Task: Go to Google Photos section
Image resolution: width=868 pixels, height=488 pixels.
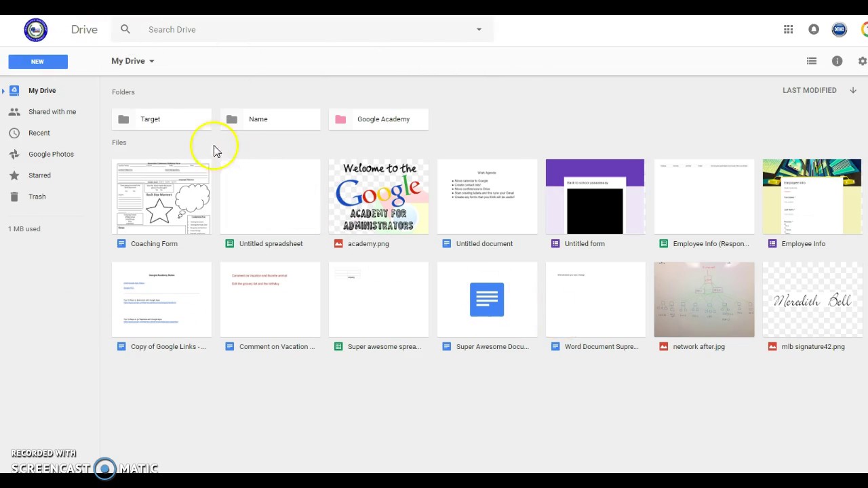Action: tap(51, 154)
